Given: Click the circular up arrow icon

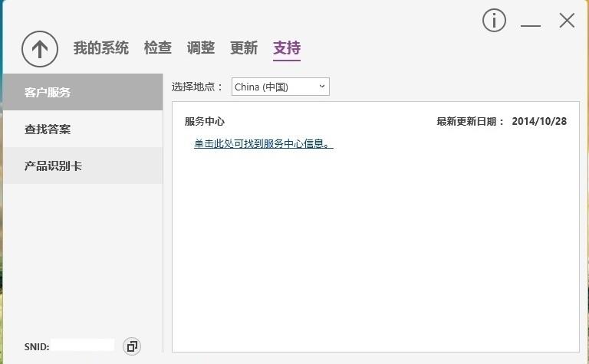Looking at the screenshot, I should [40, 49].
